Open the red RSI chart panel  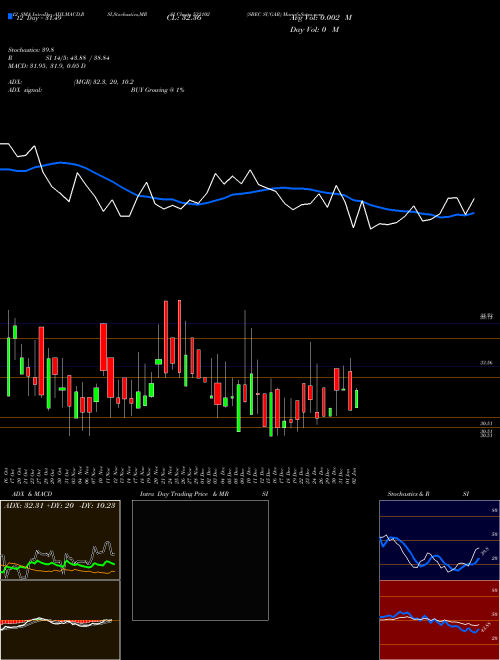[x=439, y=620]
